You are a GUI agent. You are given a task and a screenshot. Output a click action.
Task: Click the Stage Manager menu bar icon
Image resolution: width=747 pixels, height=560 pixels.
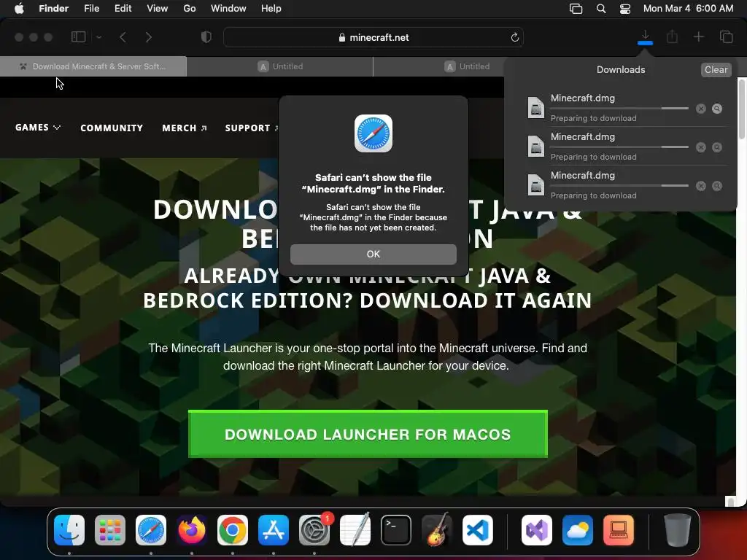point(576,9)
